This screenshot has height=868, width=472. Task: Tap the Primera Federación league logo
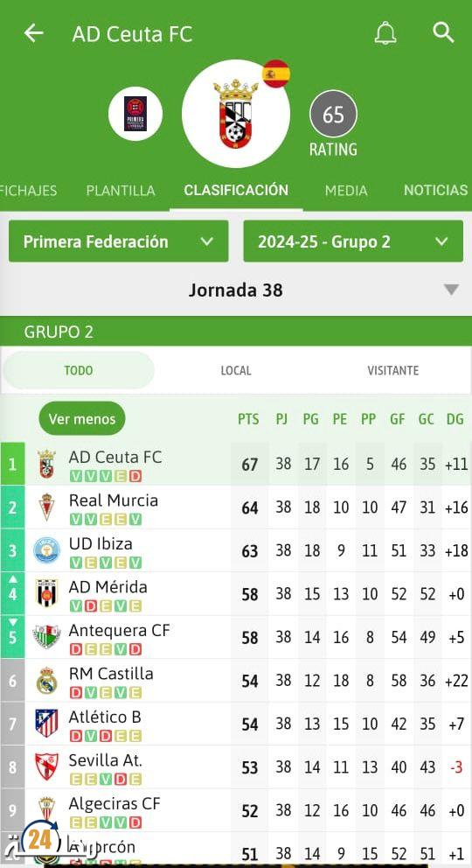135,114
